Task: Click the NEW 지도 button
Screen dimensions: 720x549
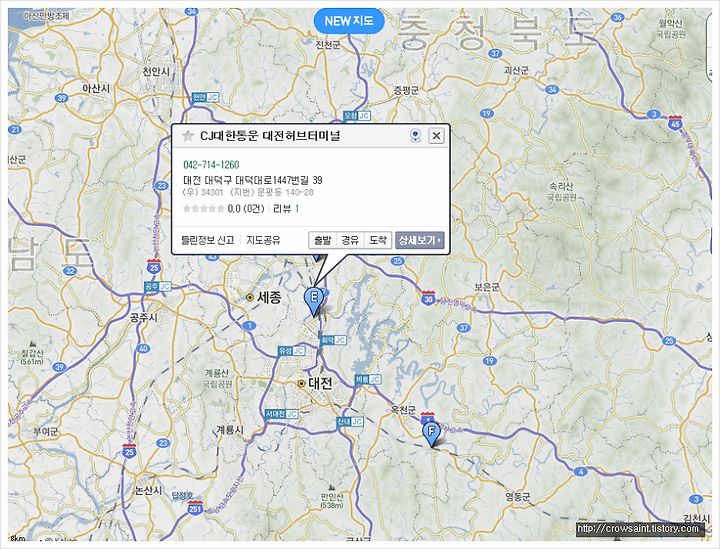Action: 349,21
